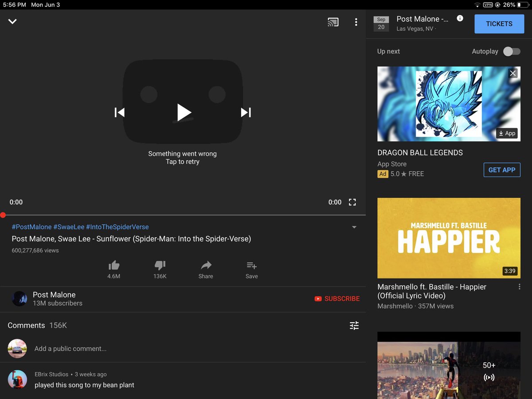Open the #PostMalone hashtag
The height and width of the screenshot is (399, 532).
[31, 227]
